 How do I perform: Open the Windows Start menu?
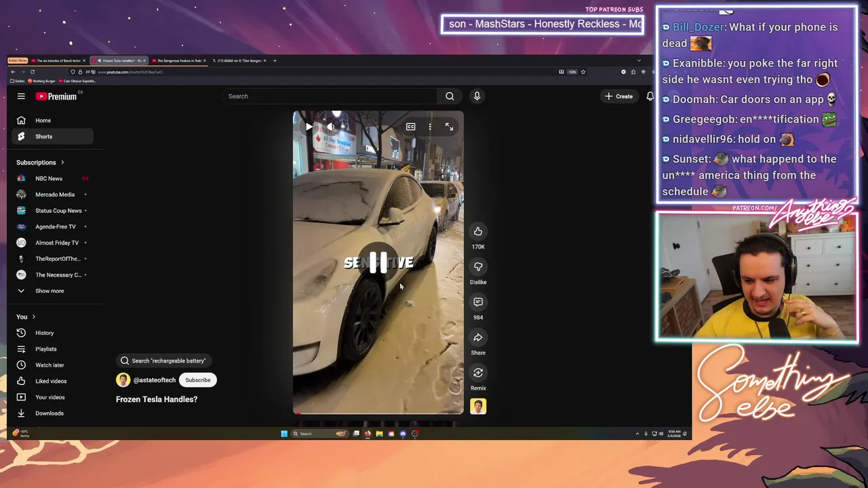pyautogui.click(x=284, y=434)
